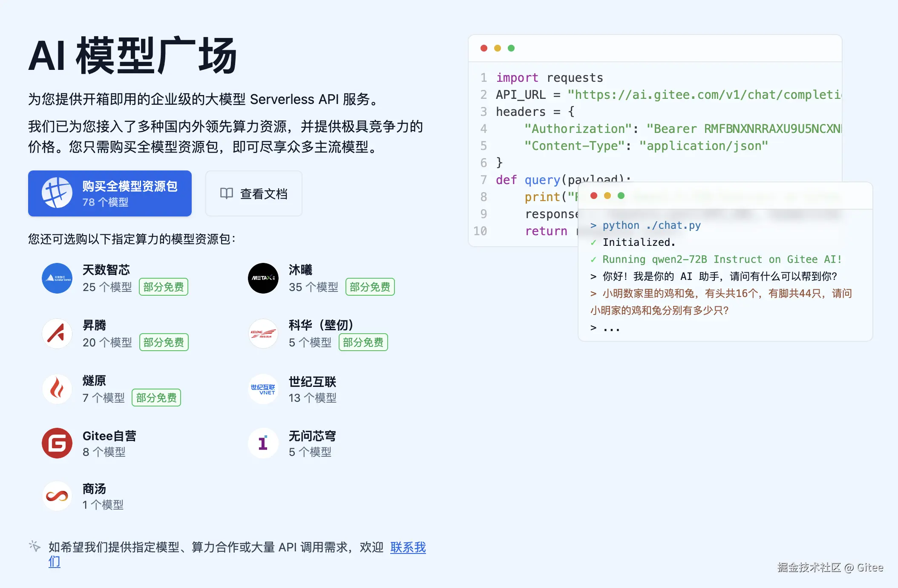
Task: Click the black 沐曦 METAX logo
Action: coord(263,278)
